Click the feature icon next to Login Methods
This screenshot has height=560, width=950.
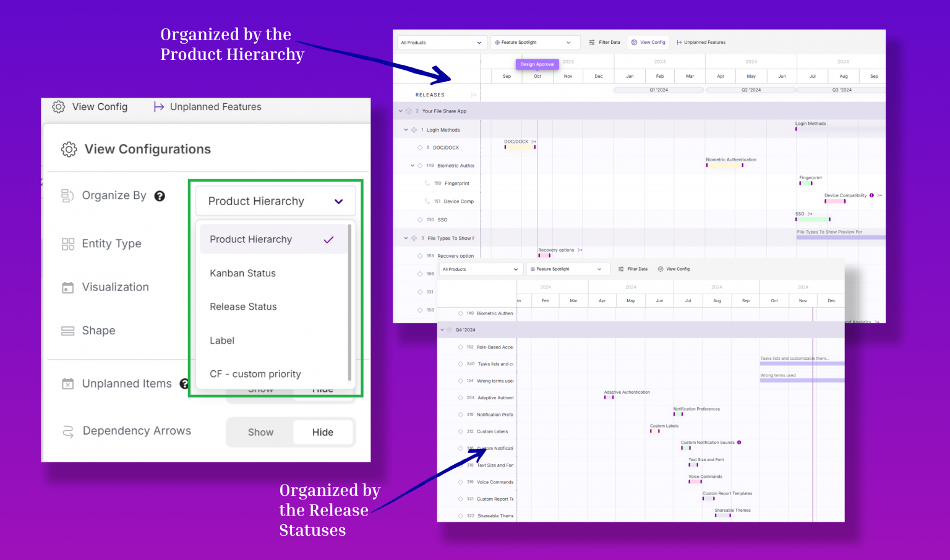point(416,129)
